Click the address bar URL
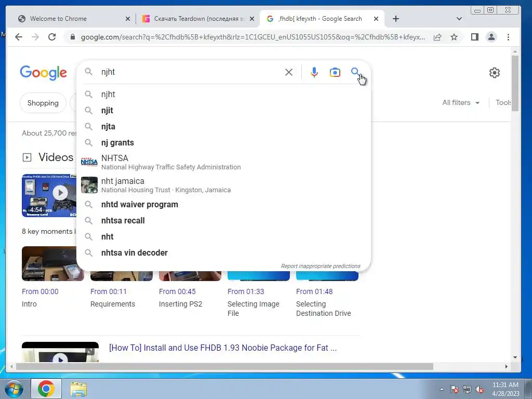The height and width of the screenshot is (399, 532). pos(253,37)
